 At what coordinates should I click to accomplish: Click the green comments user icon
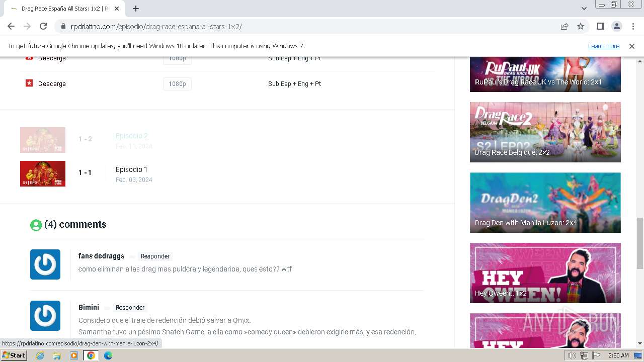coord(36,225)
